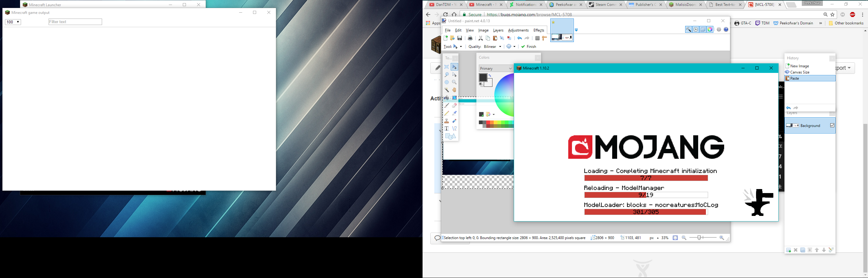The height and width of the screenshot is (278, 868).
Task: Select the Clone Stamp tool
Action: [446, 121]
